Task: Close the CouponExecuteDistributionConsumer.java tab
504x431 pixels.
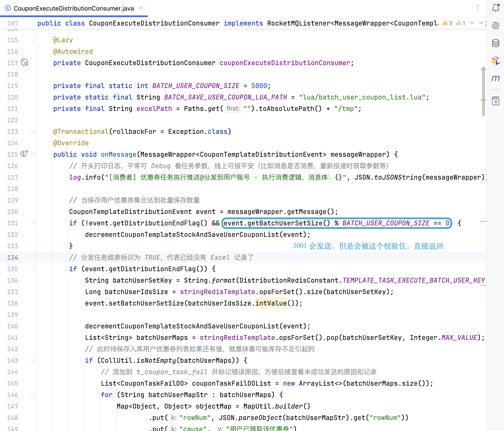Action: click(x=141, y=8)
